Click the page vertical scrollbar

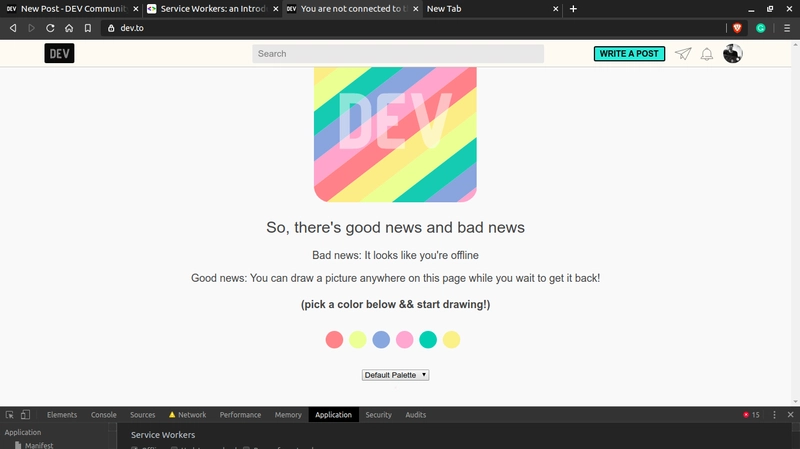coord(795,223)
